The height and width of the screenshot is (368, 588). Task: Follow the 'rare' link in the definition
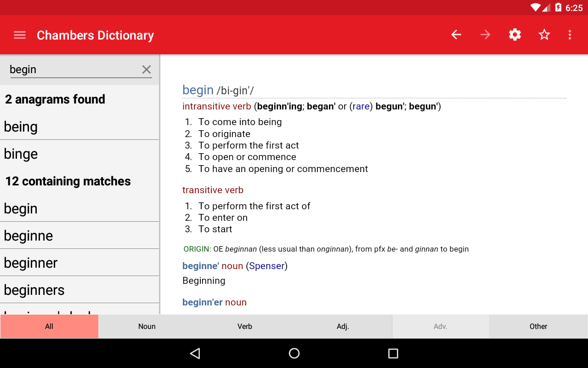coord(361,106)
